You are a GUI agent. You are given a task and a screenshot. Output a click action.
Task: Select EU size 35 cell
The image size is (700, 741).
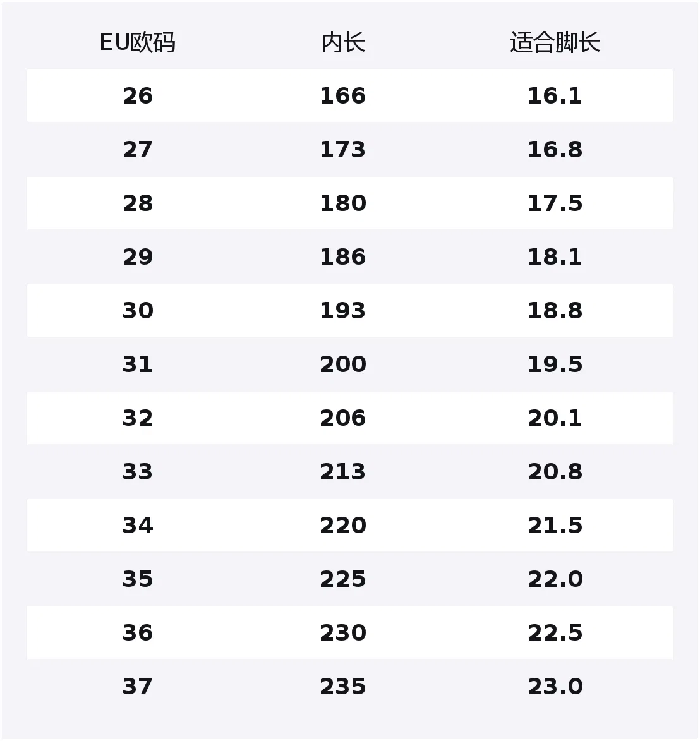pyautogui.click(x=138, y=579)
